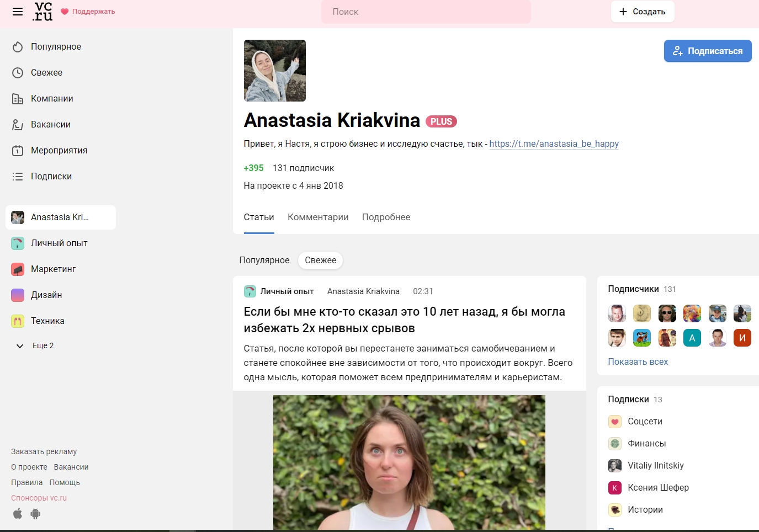Select Свежее sorting pill
Image resolution: width=759 pixels, height=532 pixels.
point(321,260)
